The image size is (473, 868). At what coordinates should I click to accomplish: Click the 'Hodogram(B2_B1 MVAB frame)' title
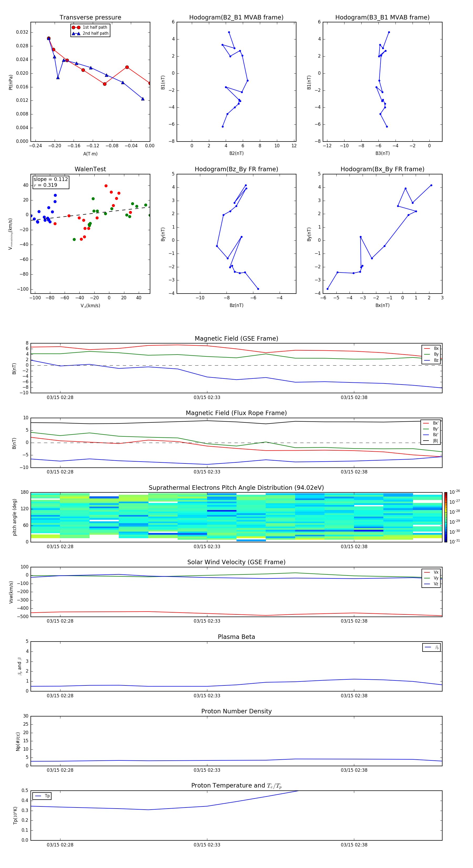click(x=236, y=18)
